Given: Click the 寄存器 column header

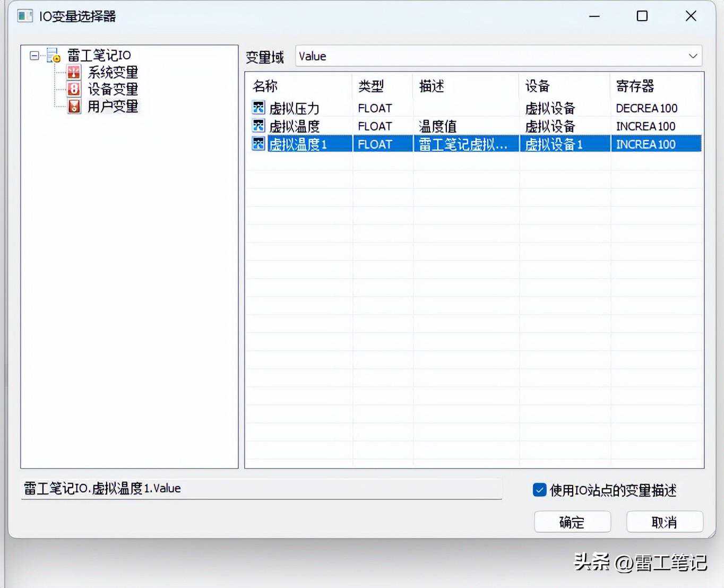Looking at the screenshot, I should point(635,86).
